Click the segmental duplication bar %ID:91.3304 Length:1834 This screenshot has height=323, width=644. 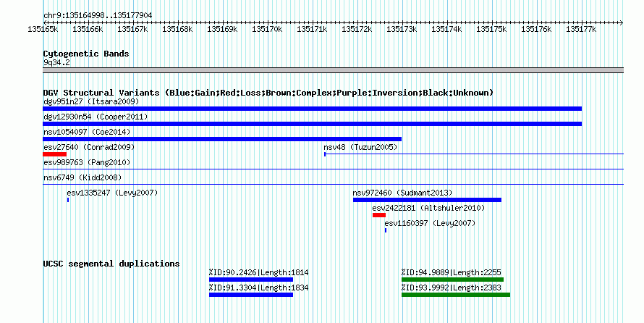[251, 295]
